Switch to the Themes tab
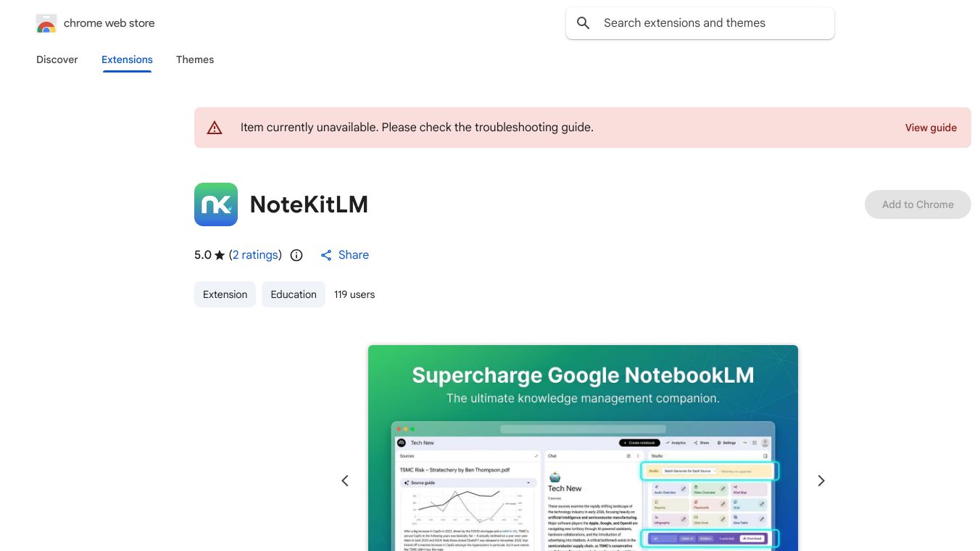Viewport: 980px width, 551px height. [x=195, y=59]
